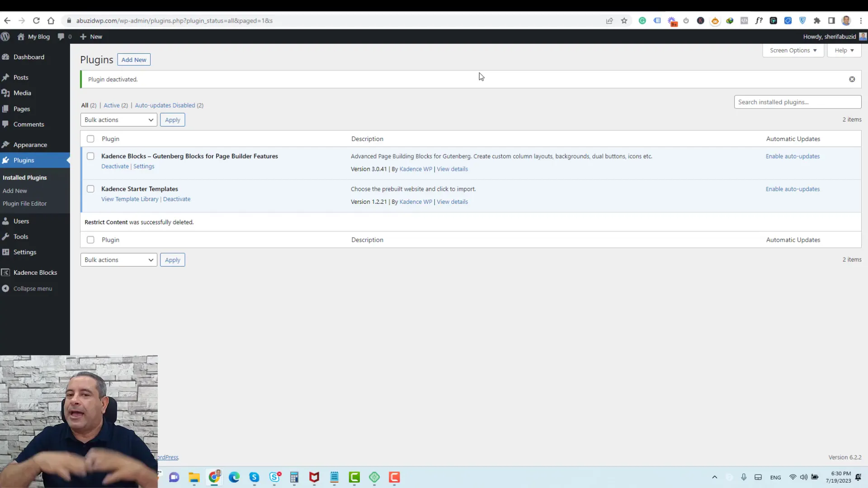The height and width of the screenshot is (488, 868).
Task: Toggle checkbox for Kadence Starter Templates
Action: point(90,188)
